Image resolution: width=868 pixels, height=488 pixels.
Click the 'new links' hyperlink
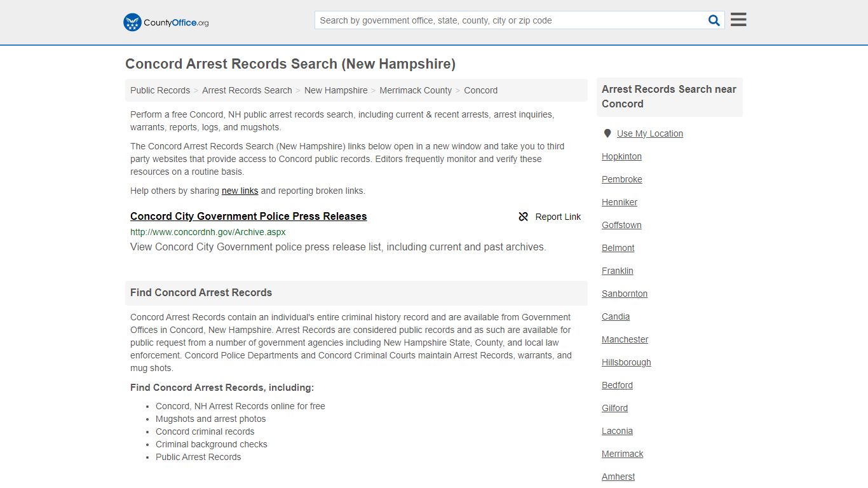click(x=240, y=191)
